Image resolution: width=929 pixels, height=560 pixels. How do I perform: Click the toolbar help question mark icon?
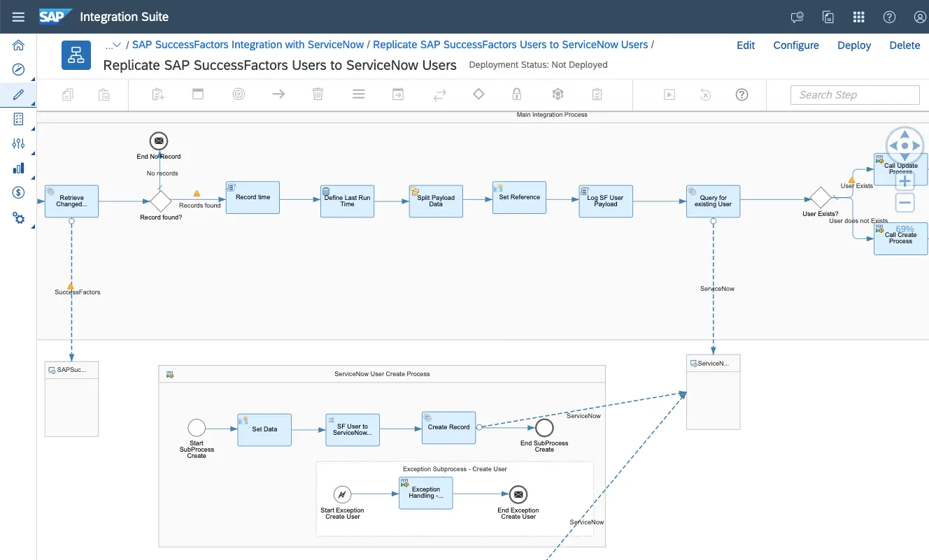tap(742, 94)
